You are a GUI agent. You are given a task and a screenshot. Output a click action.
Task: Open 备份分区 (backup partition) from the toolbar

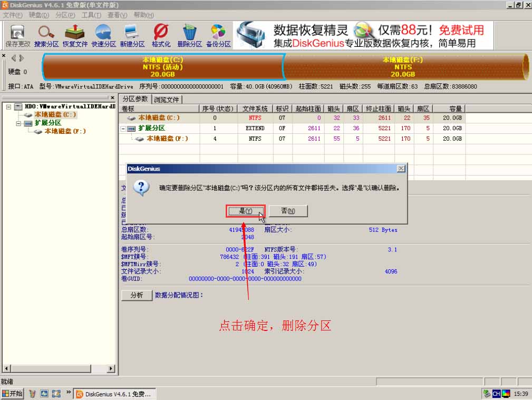(x=218, y=35)
